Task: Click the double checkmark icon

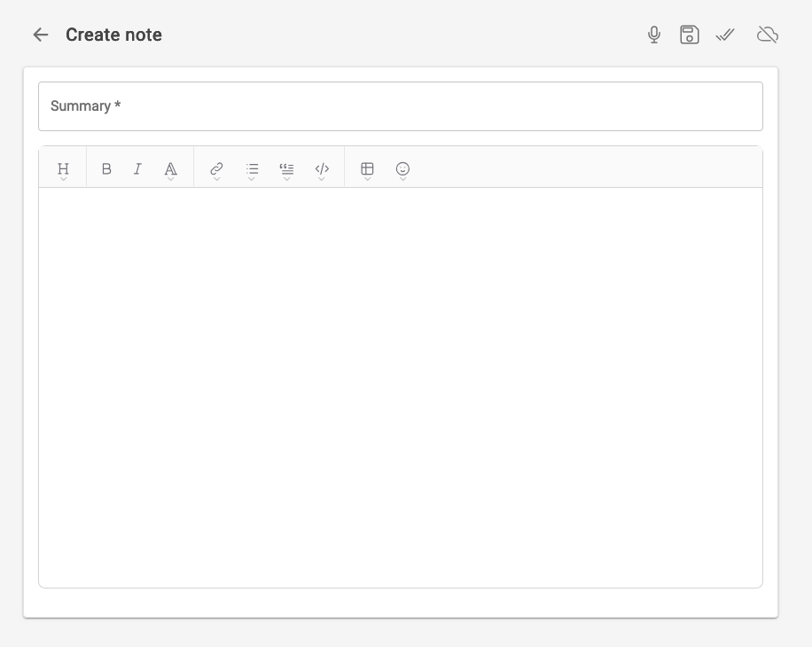Action: (725, 35)
